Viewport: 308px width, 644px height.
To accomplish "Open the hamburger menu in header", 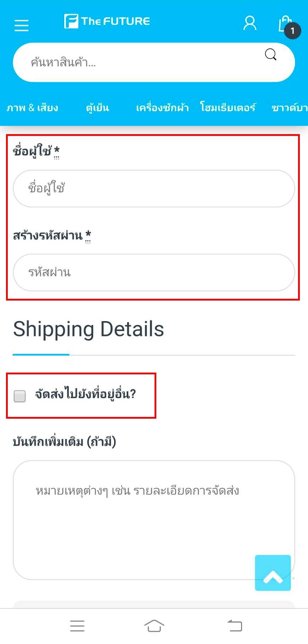I will pyautogui.click(x=21, y=25).
